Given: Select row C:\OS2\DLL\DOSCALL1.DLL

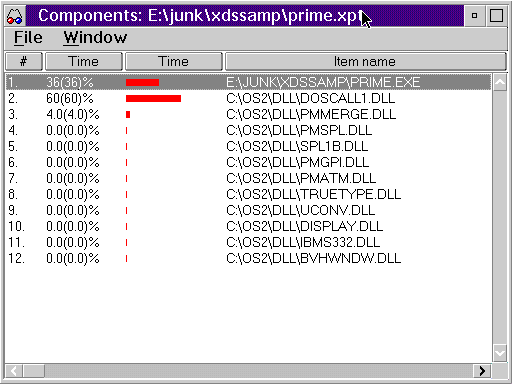Looking at the screenshot, I should tap(248, 98).
